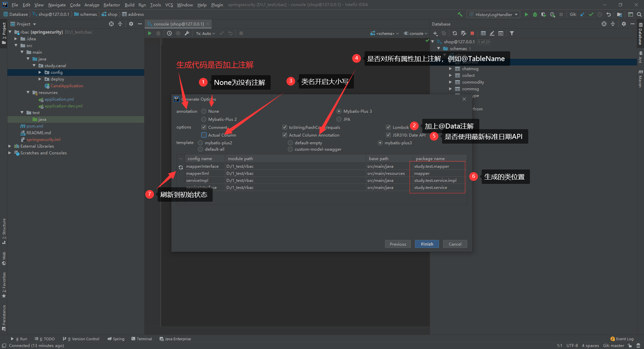Select application-dev.yml in the project tree
The image size is (644, 349).
63,106
